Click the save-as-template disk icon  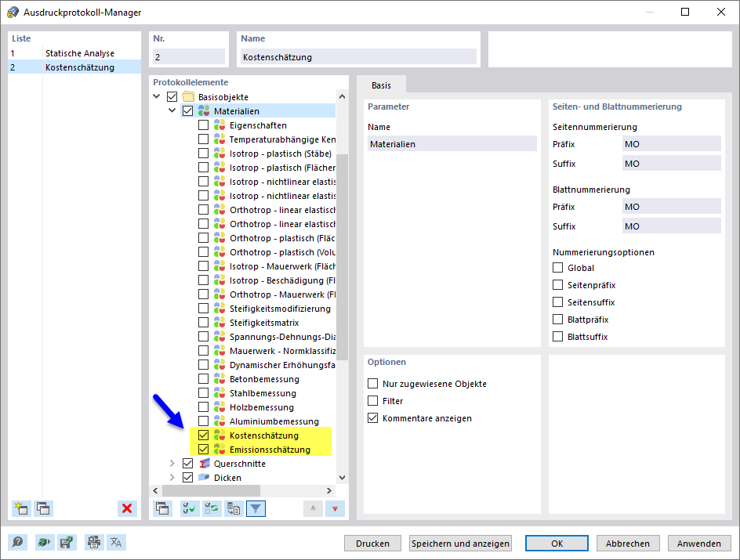point(67,543)
